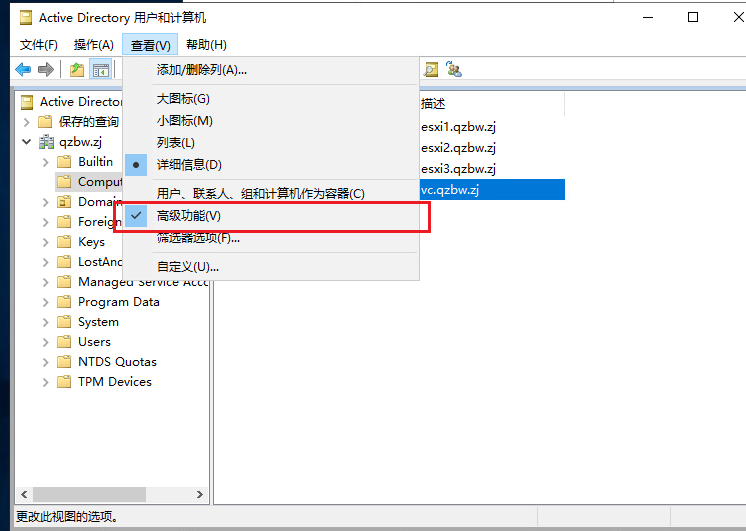Click the users group toolbar icon
746x531 pixels.
[454, 69]
